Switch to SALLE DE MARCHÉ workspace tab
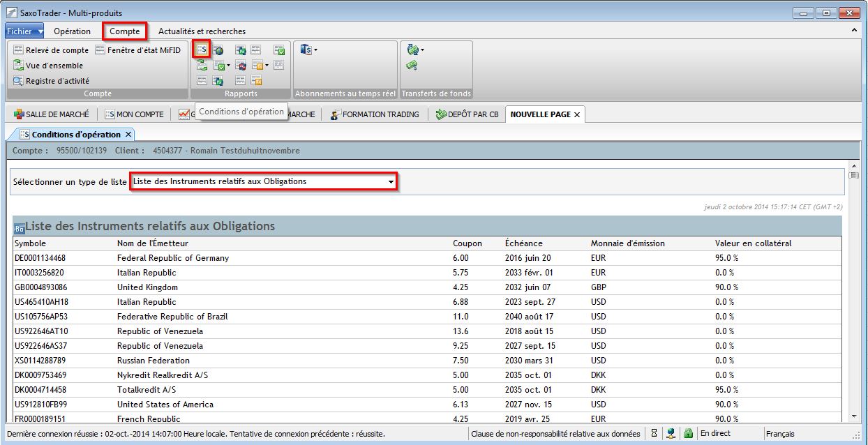Image resolution: width=868 pixels, height=445 pixels. (52, 114)
